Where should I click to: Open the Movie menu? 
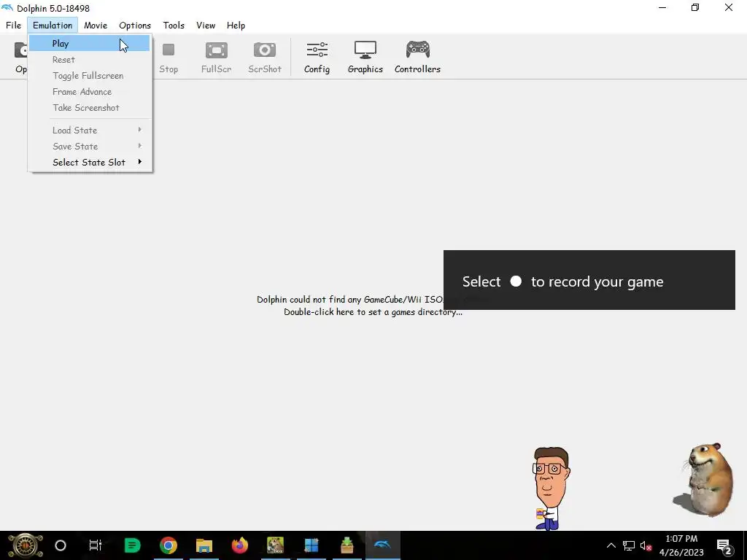pyautogui.click(x=96, y=26)
